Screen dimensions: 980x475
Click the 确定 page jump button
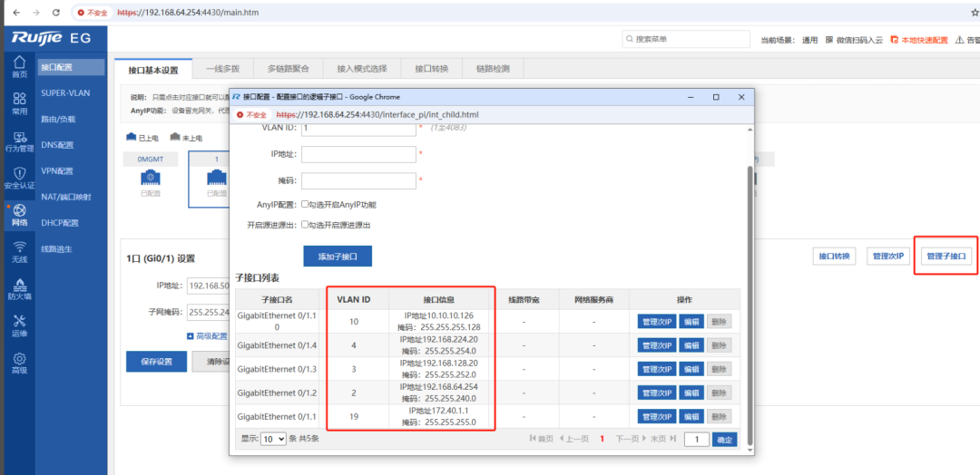tap(724, 440)
